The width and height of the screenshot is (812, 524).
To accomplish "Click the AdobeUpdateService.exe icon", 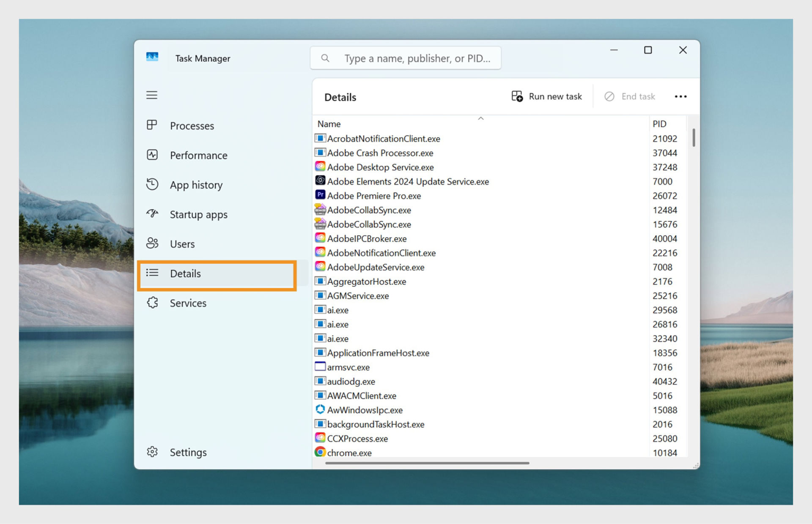I will pyautogui.click(x=321, y=266).
